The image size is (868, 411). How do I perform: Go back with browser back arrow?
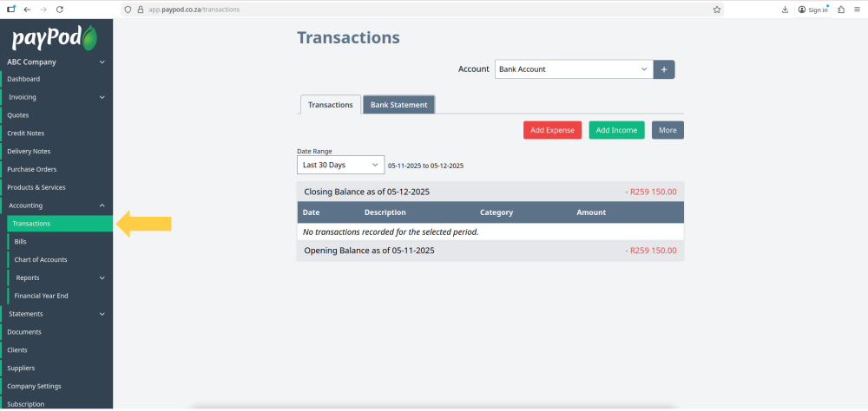pos(27,10)
